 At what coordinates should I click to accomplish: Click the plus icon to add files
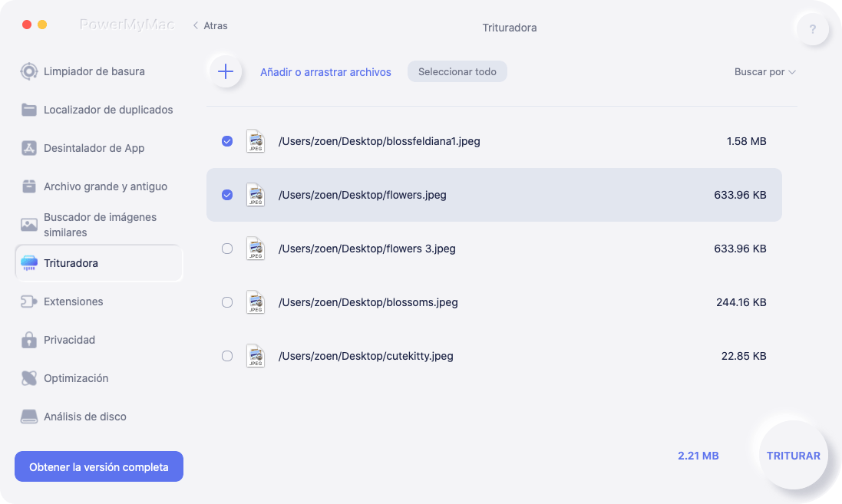[x=226, y=71]
